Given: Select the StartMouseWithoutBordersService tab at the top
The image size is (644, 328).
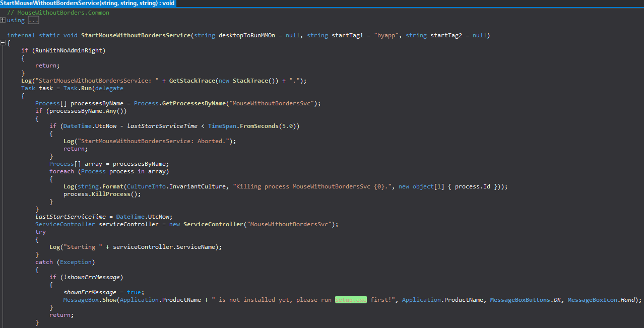Looking at the screenshot, I should coord(86,3).
